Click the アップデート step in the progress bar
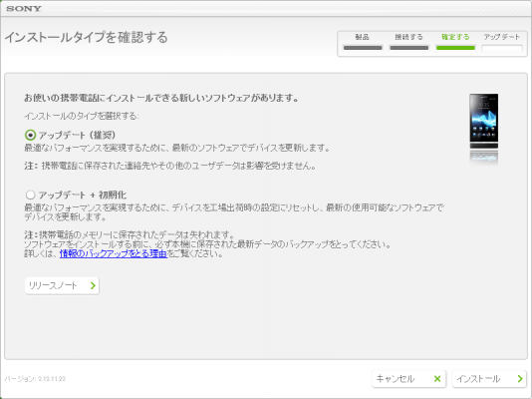The width and height of the screenshot is (532, 399). click(x=502, y=43)
